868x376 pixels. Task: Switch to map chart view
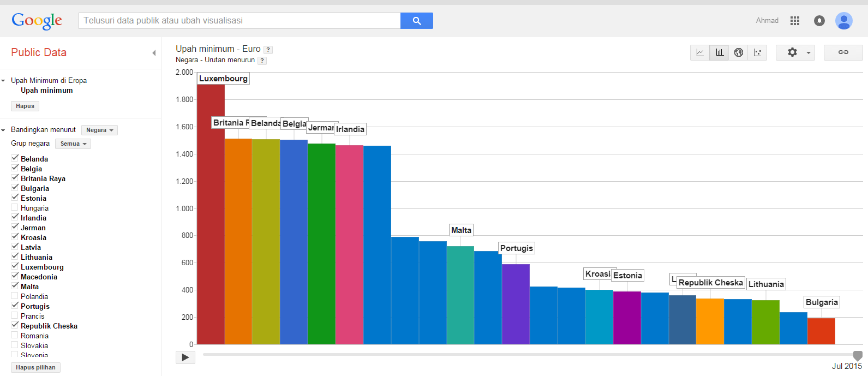(738, 52)
